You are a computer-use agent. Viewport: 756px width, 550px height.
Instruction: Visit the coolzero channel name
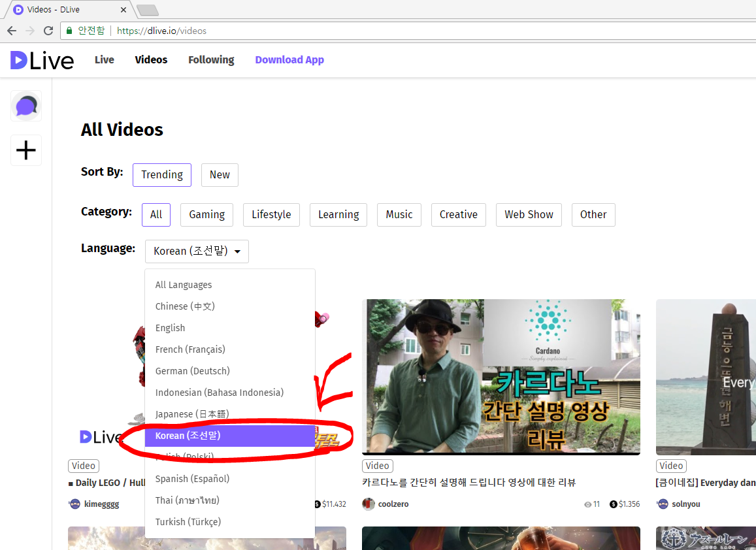pyautogui.click(x=393, y=504)
